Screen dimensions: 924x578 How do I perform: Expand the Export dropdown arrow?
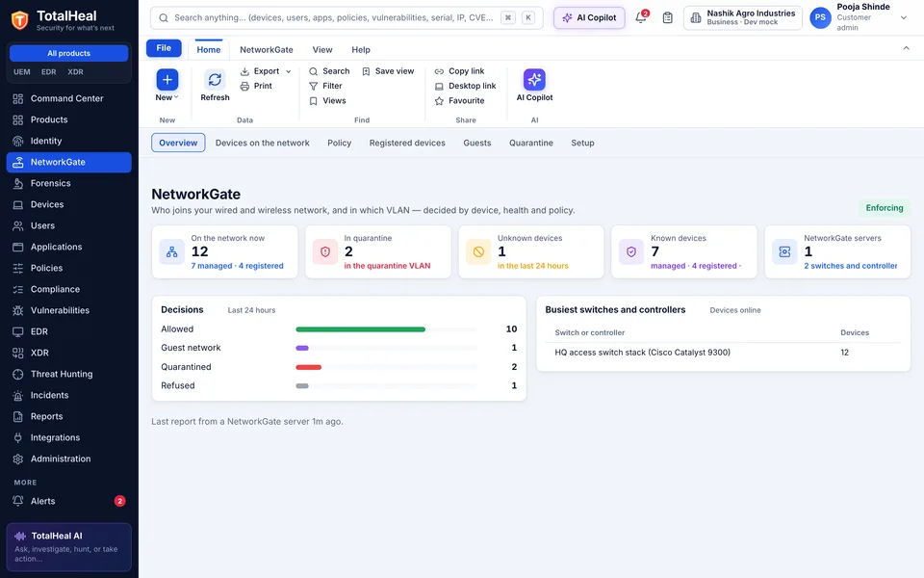(288, 71)
